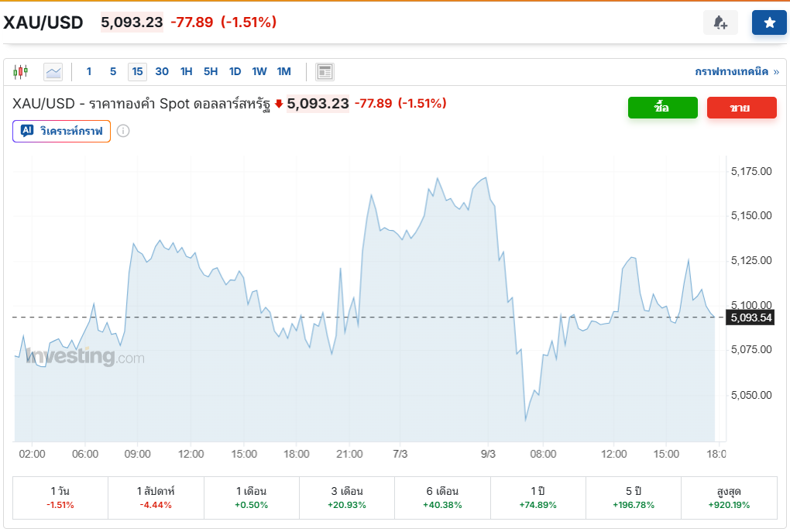This screenshot has width=790, height=532.
Task: Select the candlestick chart type icon
Action: 21,71
